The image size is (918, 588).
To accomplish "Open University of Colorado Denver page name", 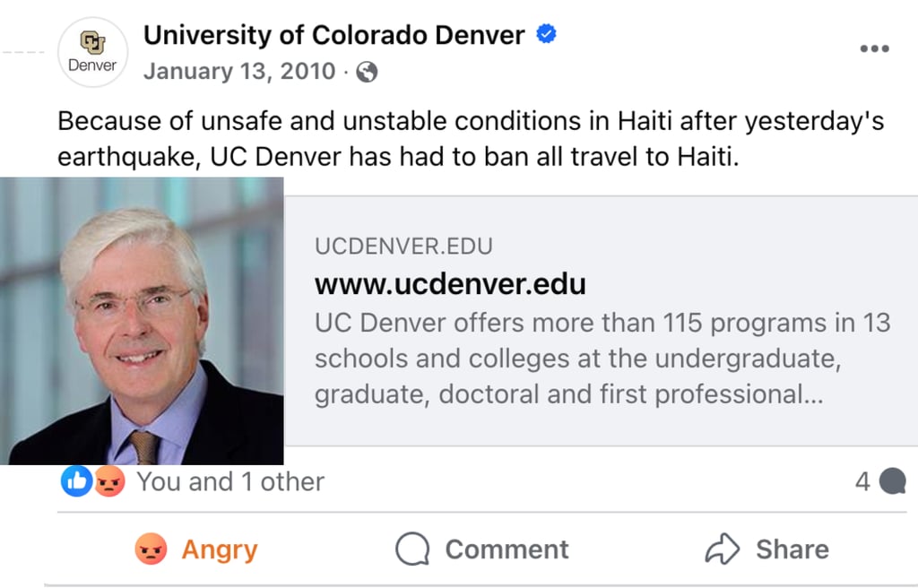I will coord(334,35).
